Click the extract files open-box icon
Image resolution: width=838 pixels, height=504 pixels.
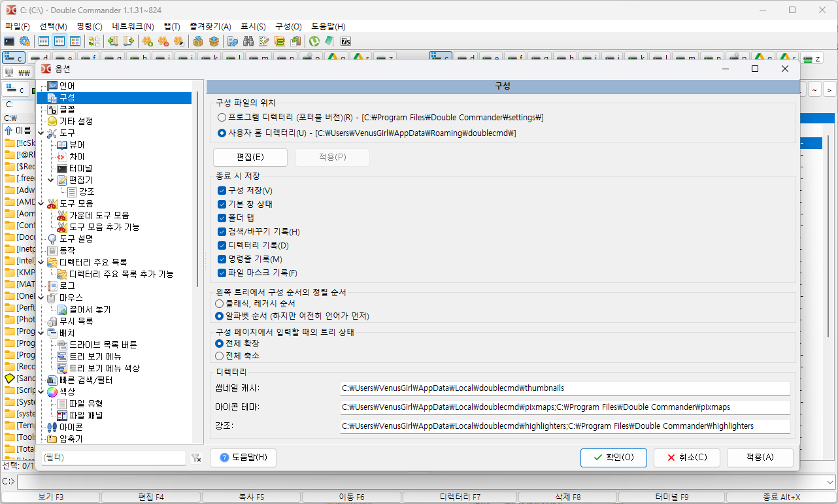click(214, 41)
